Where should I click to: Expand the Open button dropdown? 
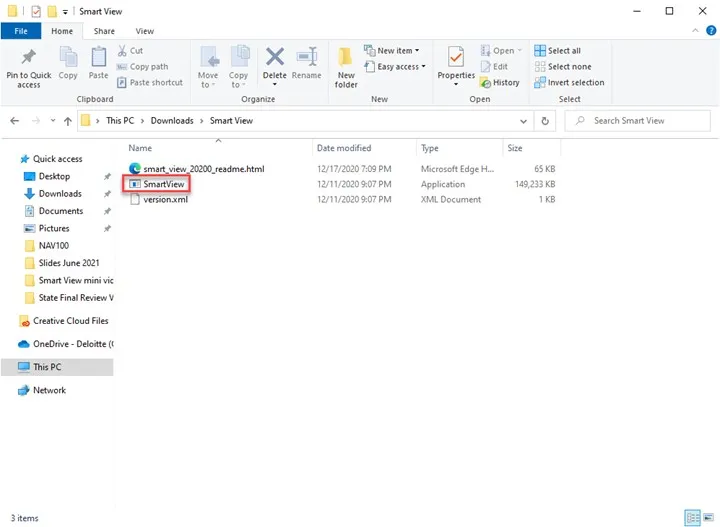[520, 50]
